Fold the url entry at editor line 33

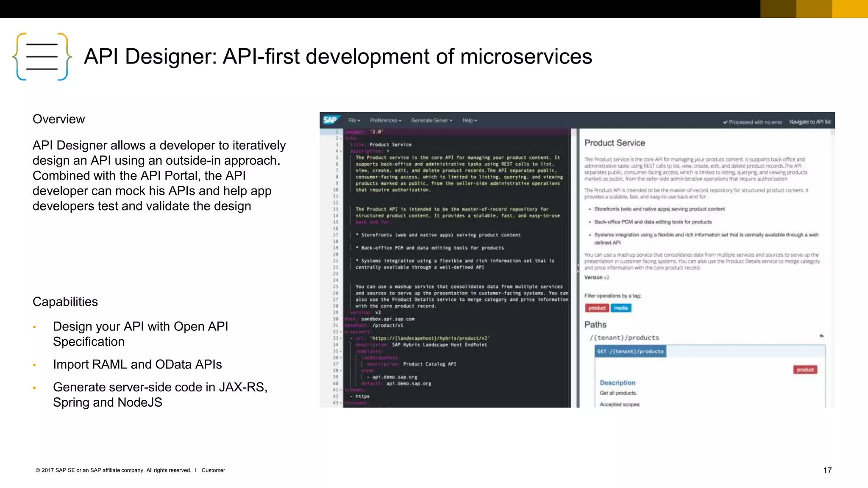pos(340,338)
